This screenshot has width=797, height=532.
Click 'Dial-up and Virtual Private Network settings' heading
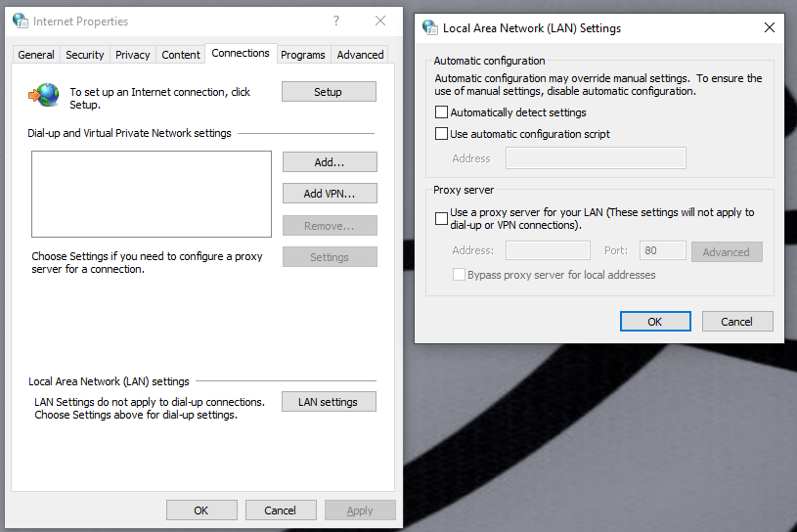130,133
